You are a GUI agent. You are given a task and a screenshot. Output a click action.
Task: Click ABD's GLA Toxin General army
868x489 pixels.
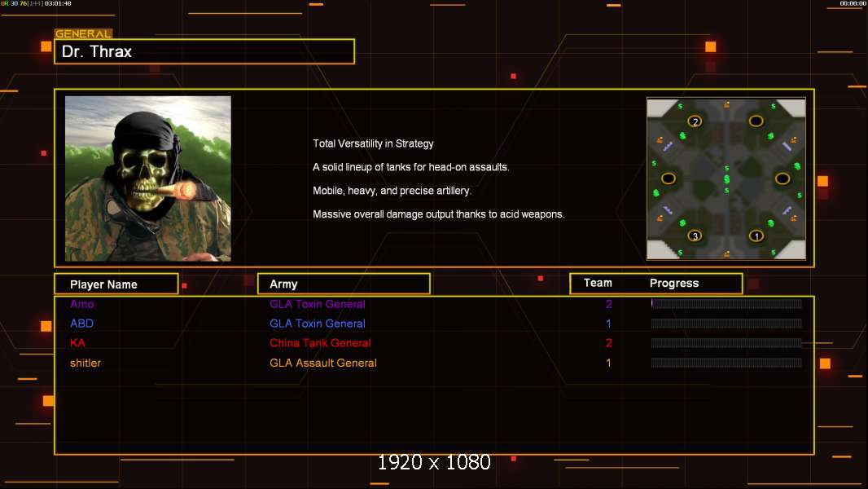[318, 324]
